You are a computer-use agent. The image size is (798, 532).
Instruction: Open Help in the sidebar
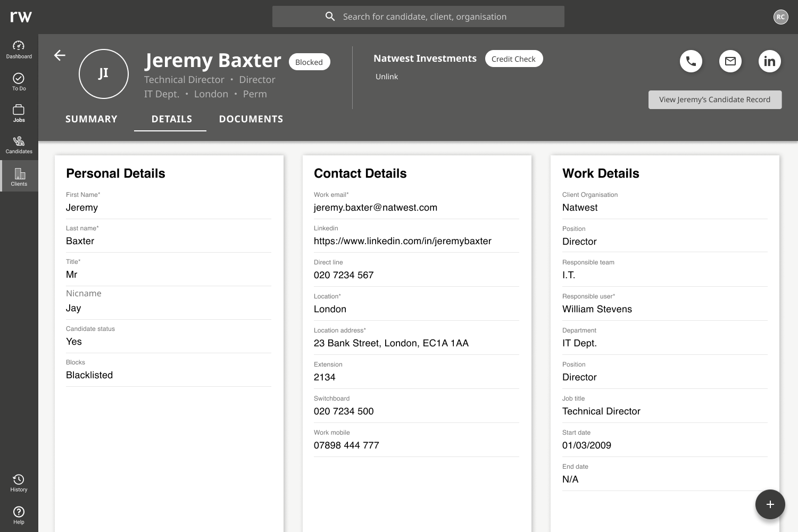click(x=19, y=516)
